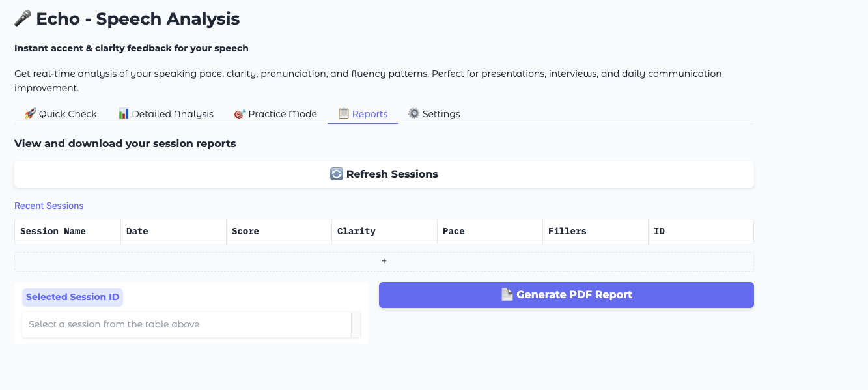Click the Score column header
Screen dimensions: 868x390
[x=245, y=231]
